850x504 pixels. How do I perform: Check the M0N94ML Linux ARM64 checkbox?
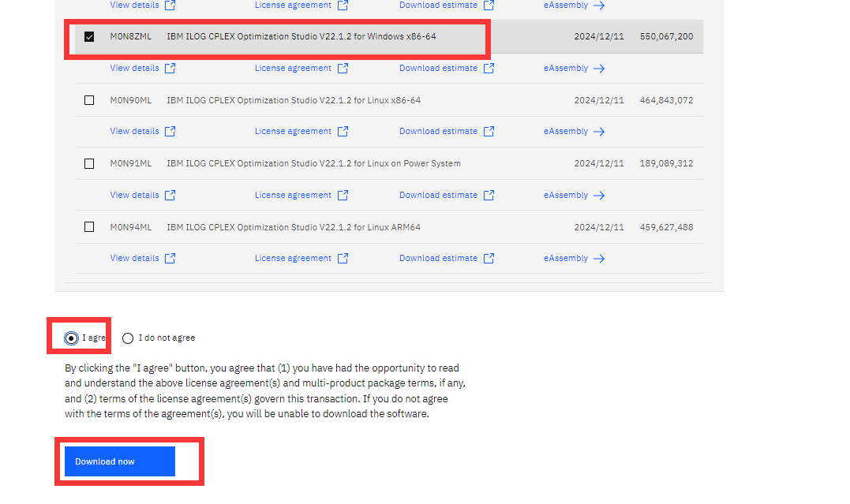(x=89, y=227)
